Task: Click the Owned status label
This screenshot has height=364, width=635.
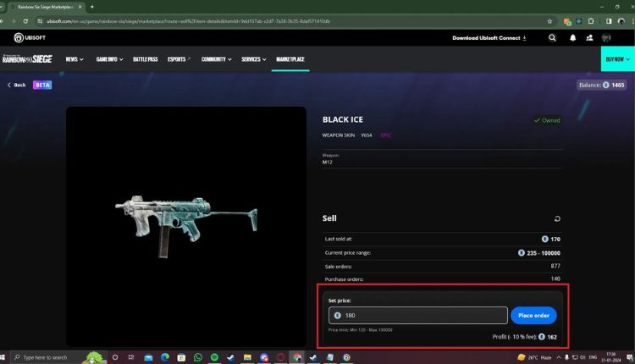Action: pyautogui.click(x=547, y=120)
